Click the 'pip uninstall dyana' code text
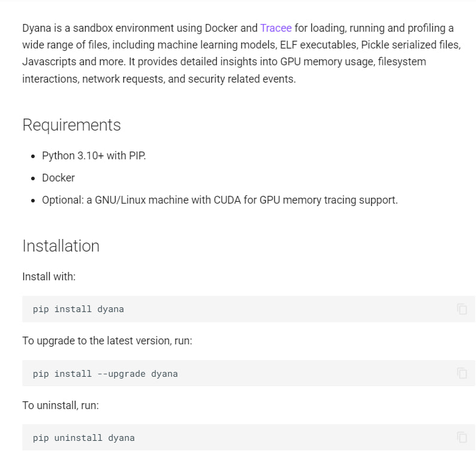The height and width of the screenshot is (466, 476). (x=83, y=438)
